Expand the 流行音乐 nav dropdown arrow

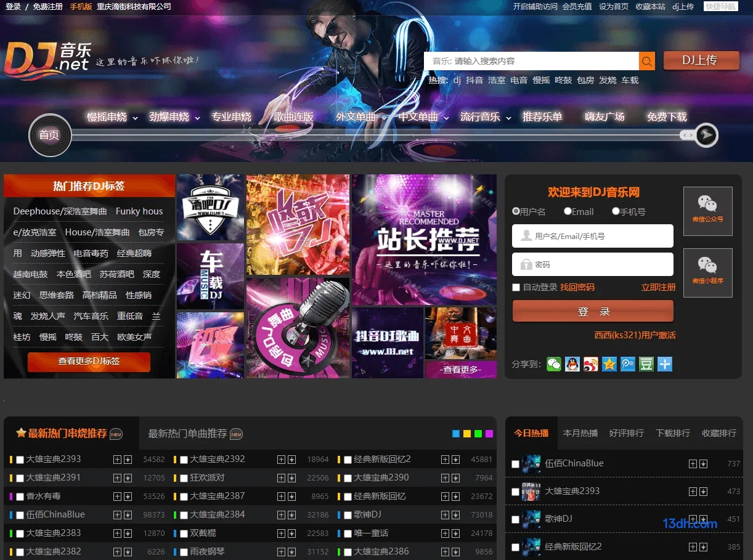508,118
